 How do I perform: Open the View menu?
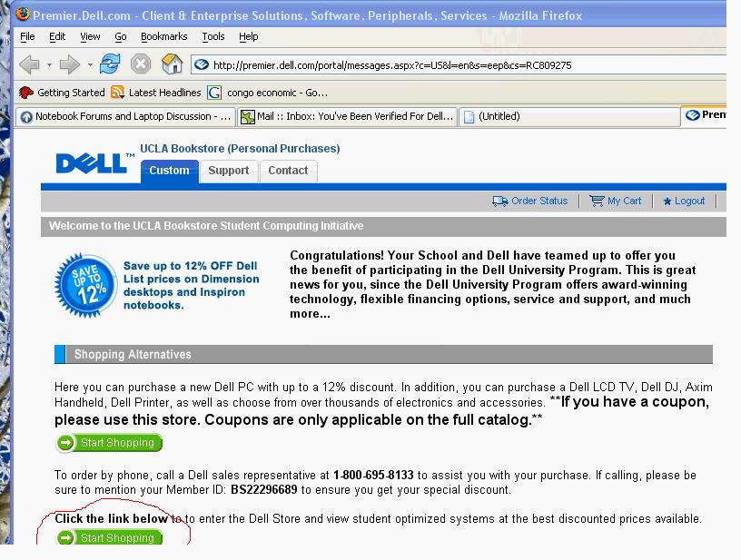[x=90, y=36]
